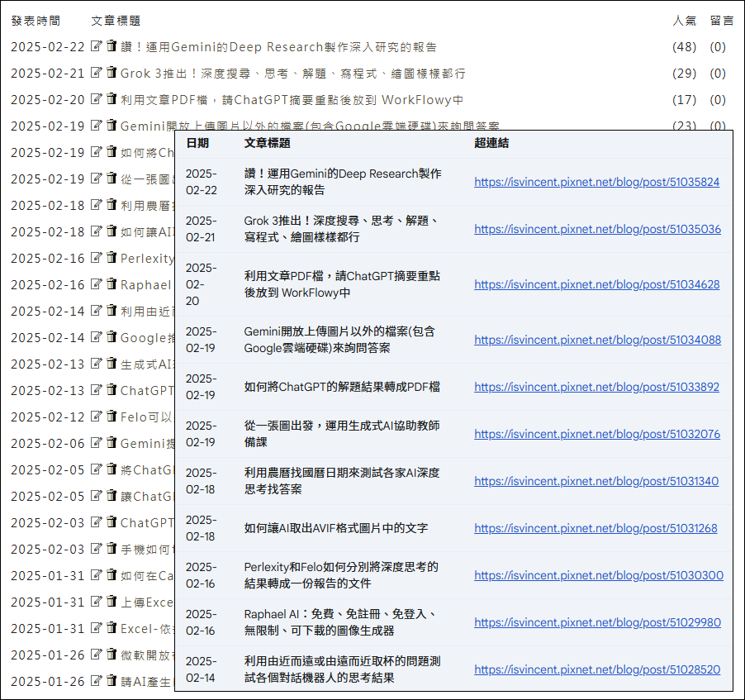Click the edit icon on the 利用由近 row
The image size is (745, 700).
[97, 311]
